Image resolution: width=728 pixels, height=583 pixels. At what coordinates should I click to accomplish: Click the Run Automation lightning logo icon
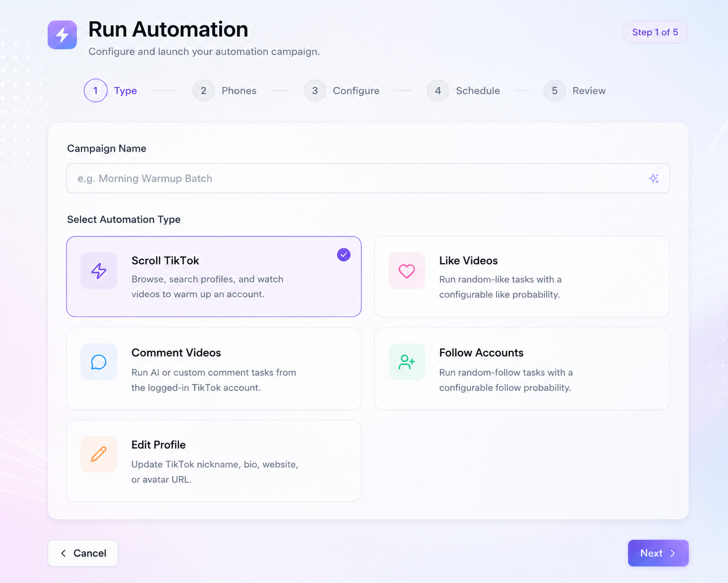pyautogui.click(x=62, y=35)
